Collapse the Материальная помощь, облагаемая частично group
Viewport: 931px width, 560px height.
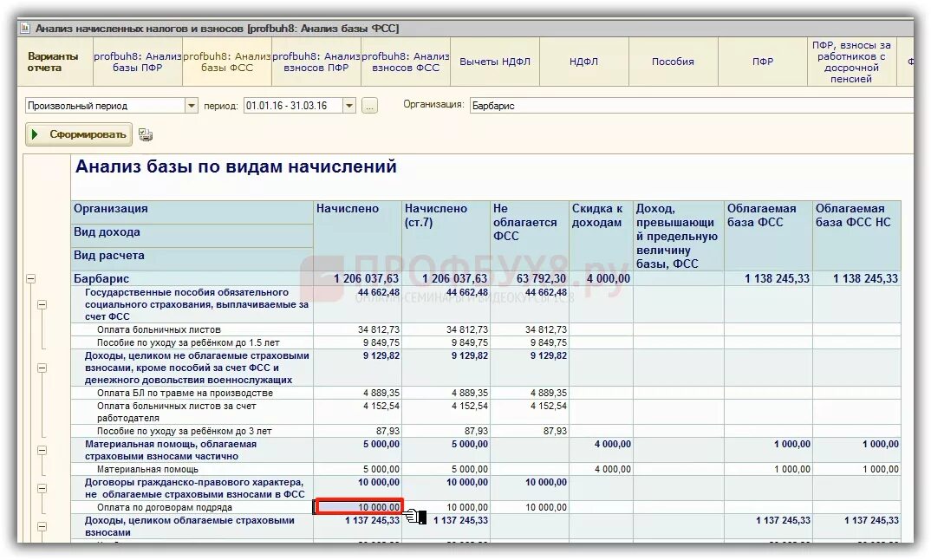(42, 450)
